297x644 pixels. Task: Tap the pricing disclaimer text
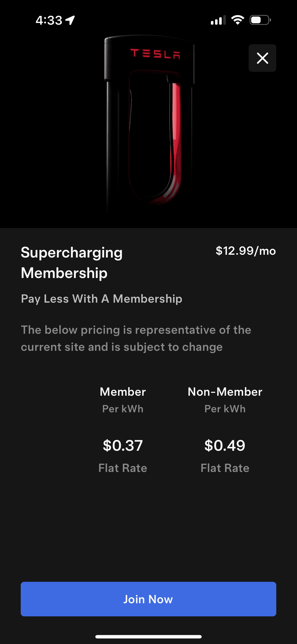click(136, 338)
